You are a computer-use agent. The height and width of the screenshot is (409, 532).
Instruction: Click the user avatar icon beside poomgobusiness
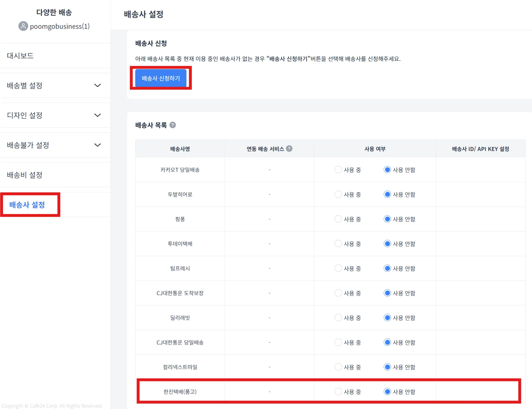23,26
